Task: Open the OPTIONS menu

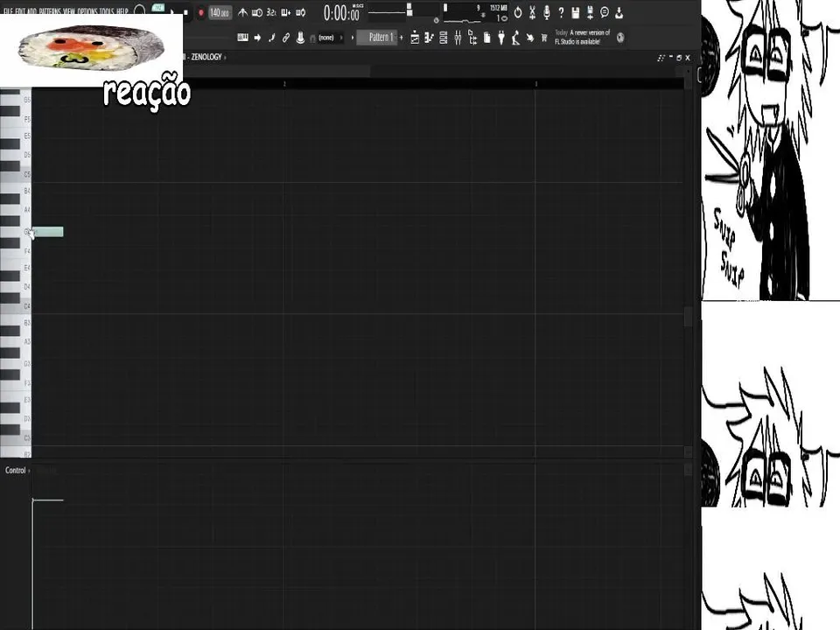Action: point(87,10)
